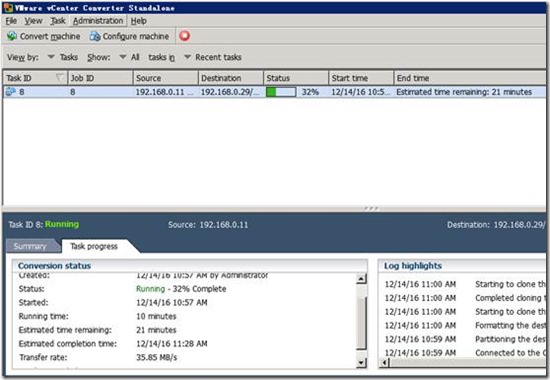
Task: Open the Administration menu
Action: (x=98, y=21)
